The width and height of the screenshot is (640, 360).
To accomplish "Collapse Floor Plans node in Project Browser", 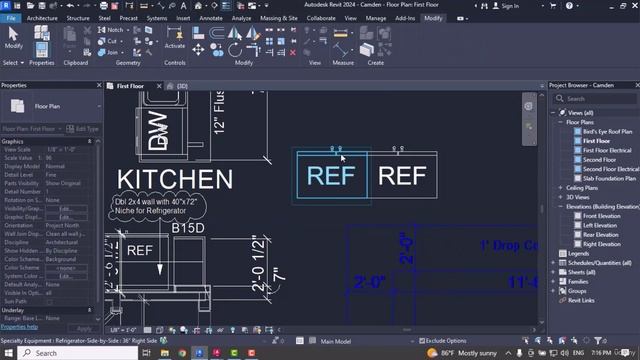I will coord(560,122).
